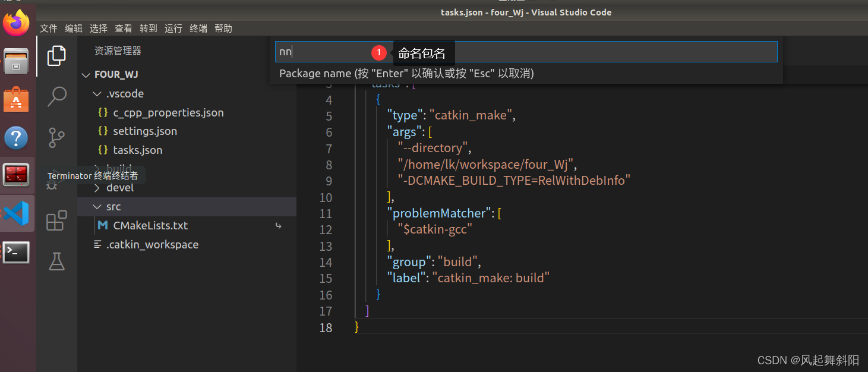Open the 选择 menu
This screenshot has height=372, width=868.
pos(99,28)
